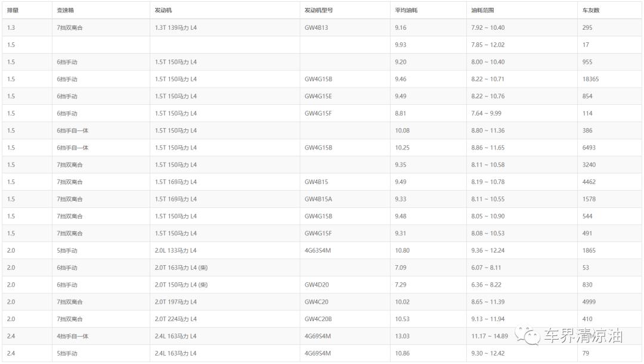Click engine model 4G63S4M
Image resolution: width=644 pixels, height=364 pixels.
click(x=317, y=251)
